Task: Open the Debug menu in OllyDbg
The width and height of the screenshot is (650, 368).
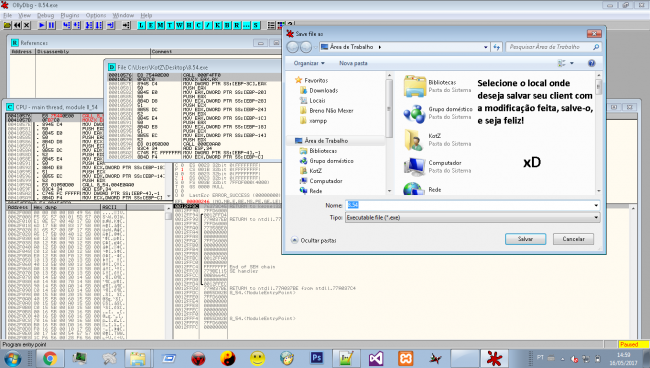Action: pos(46,15)
